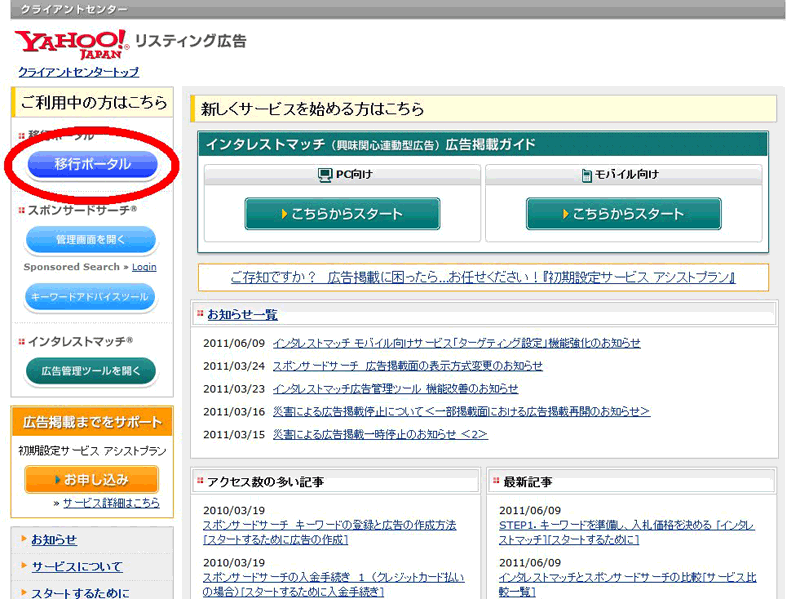Viewport: 800px width, 599px height.
Task: Open the お知らせ一覧 heading link
Action: [242, 314]
